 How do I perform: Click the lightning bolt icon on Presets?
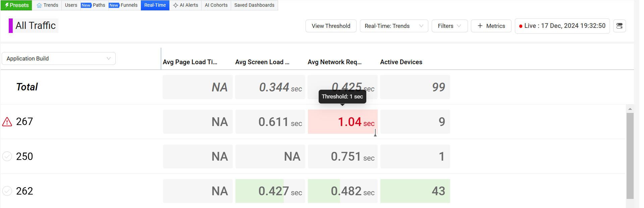[7, 5]
